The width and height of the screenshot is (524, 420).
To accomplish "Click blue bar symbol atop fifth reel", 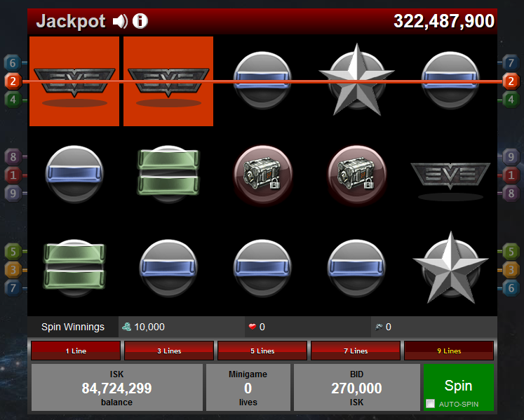I will coord(450,80).
